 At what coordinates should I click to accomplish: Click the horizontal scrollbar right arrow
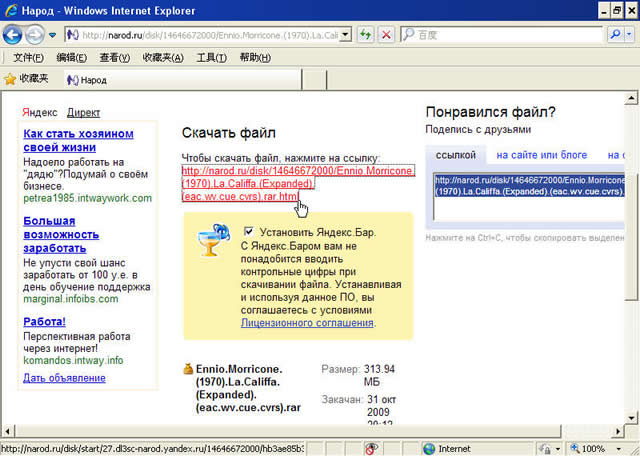[x=618, y=431]
